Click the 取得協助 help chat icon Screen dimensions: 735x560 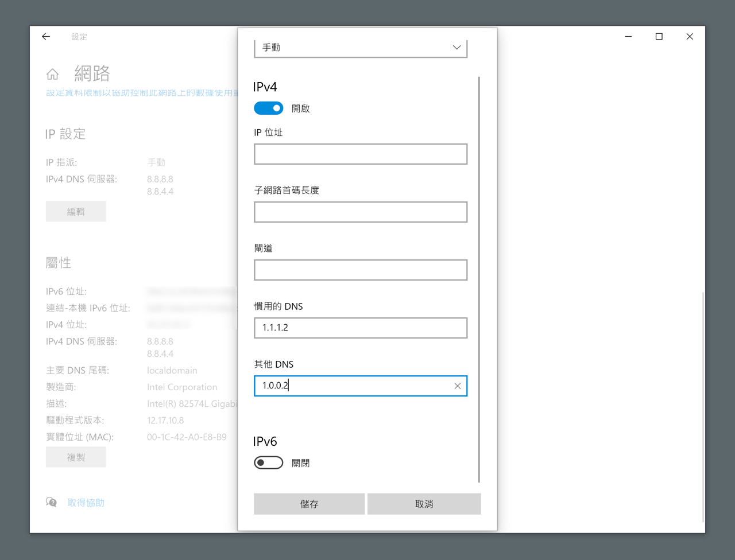point(52,503)
